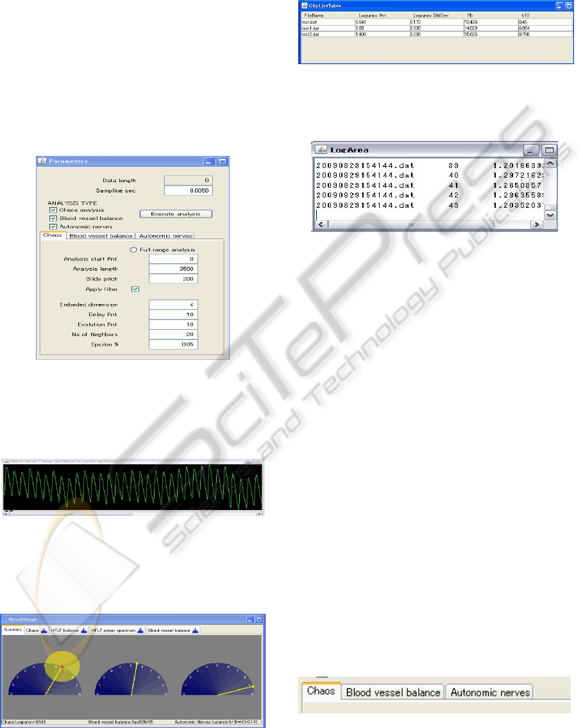Click the Java icon in the Parameters title bar

point(42,161)
